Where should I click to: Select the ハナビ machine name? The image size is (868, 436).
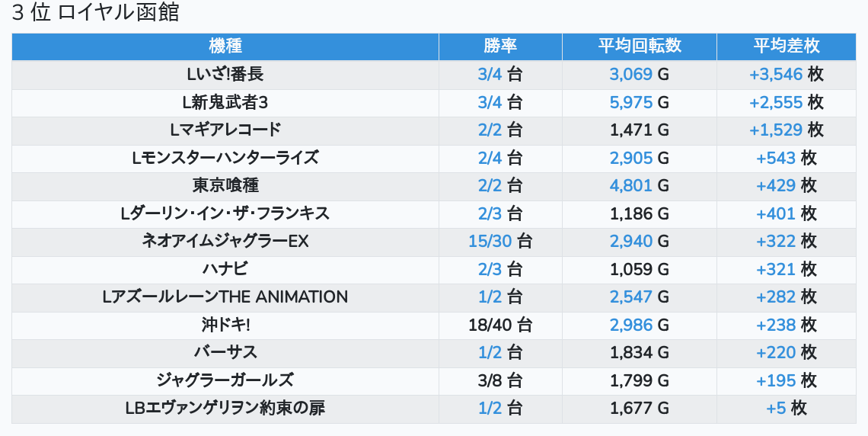[225, 269]
